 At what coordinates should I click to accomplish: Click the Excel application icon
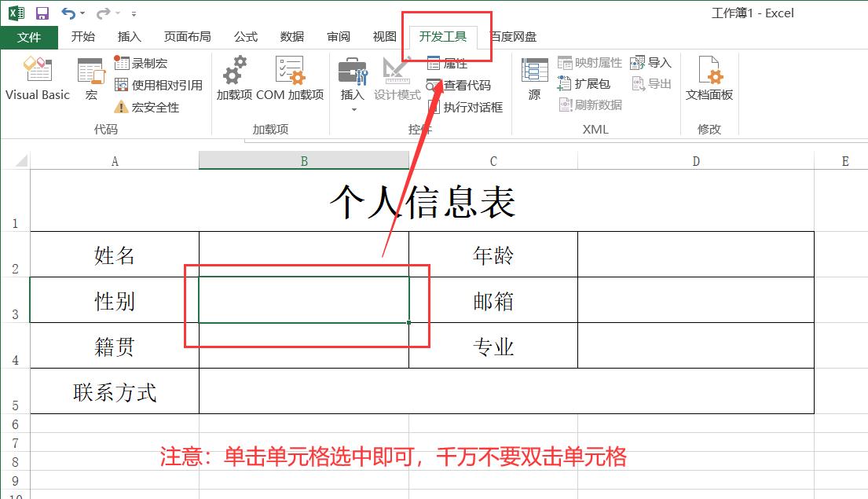click(16, 13)
